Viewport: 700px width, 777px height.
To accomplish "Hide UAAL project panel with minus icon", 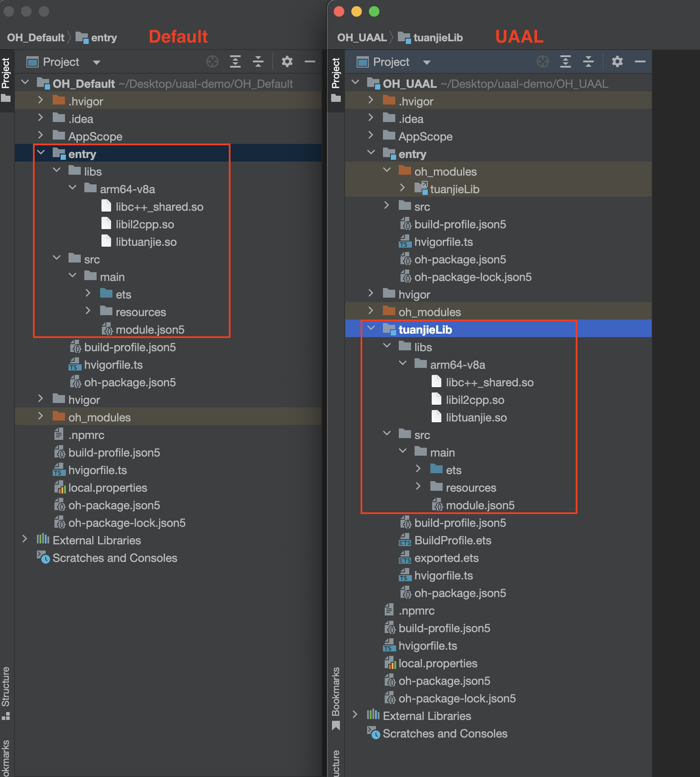I will [x=640, y=62].
